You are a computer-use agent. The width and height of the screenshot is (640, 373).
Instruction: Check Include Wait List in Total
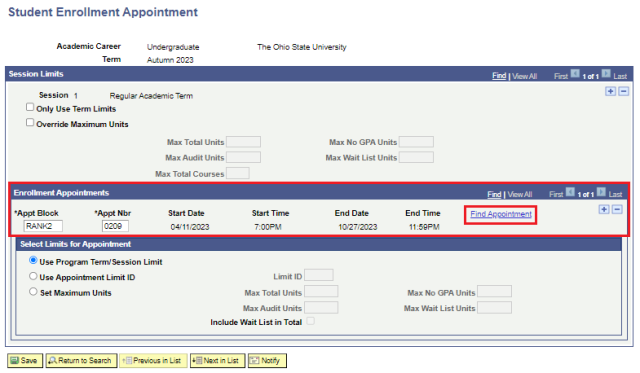click(311, 321)
